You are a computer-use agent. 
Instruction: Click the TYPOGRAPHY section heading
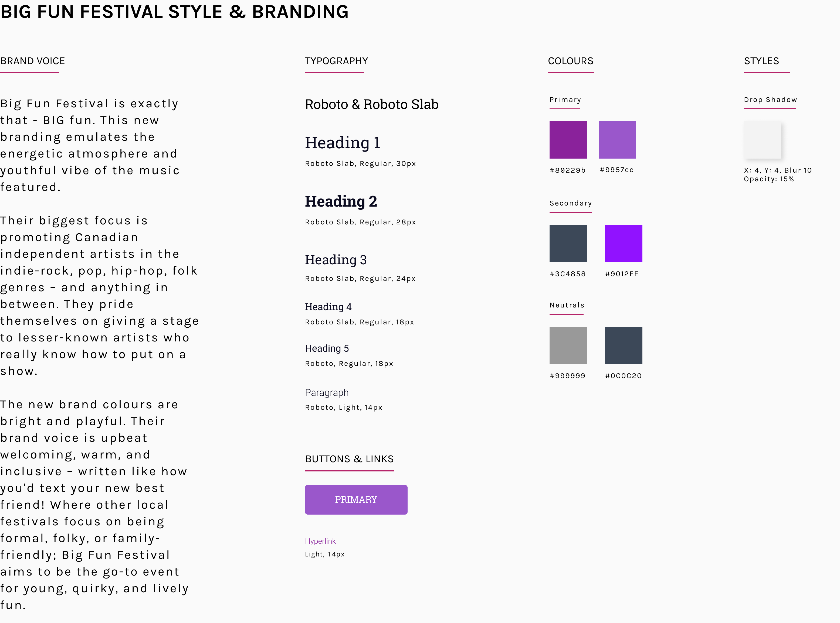(x=336, y=61)
